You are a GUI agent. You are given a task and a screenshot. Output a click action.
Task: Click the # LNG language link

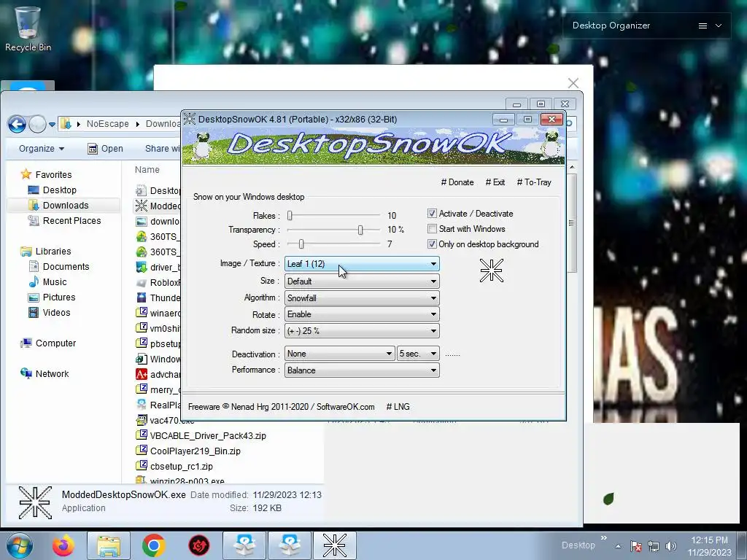[398, 407]
